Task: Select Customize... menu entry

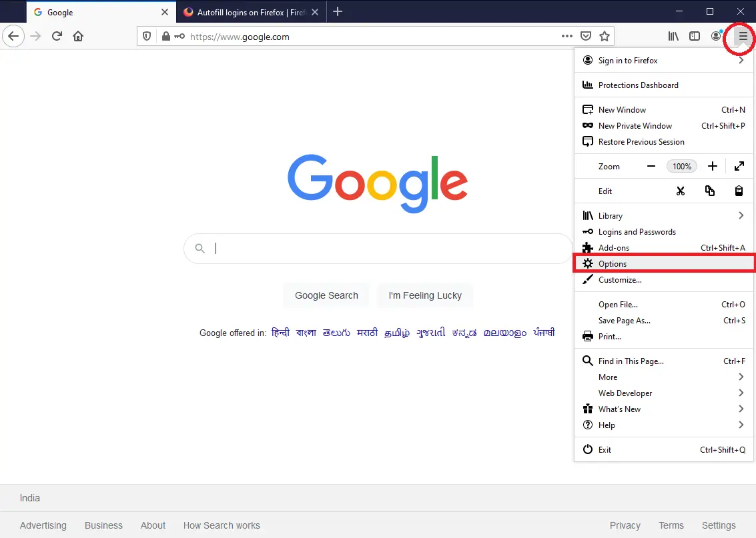Action: (x=664, y=279)
